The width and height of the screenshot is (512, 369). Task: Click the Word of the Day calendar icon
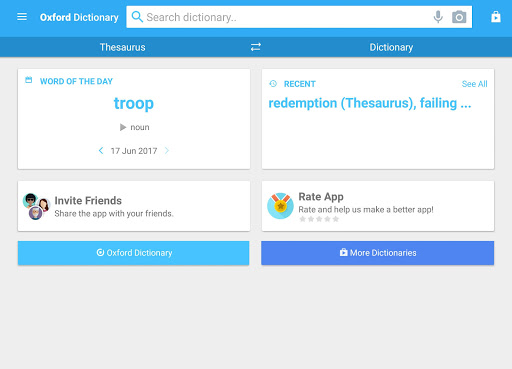29,80
